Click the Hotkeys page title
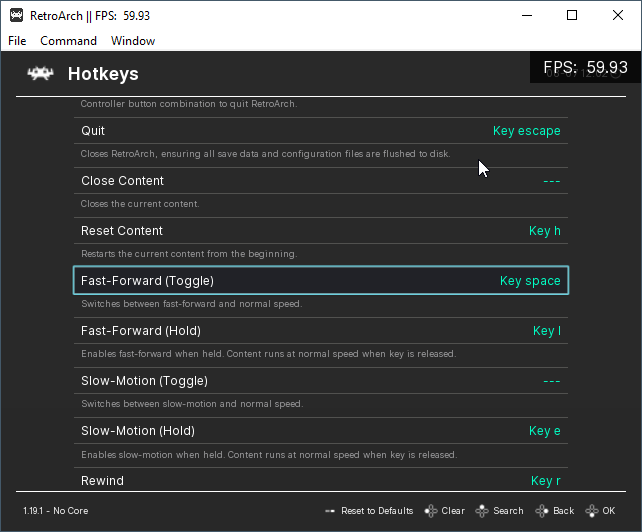This screenshot has width=642, height=532. click(103, 74)
